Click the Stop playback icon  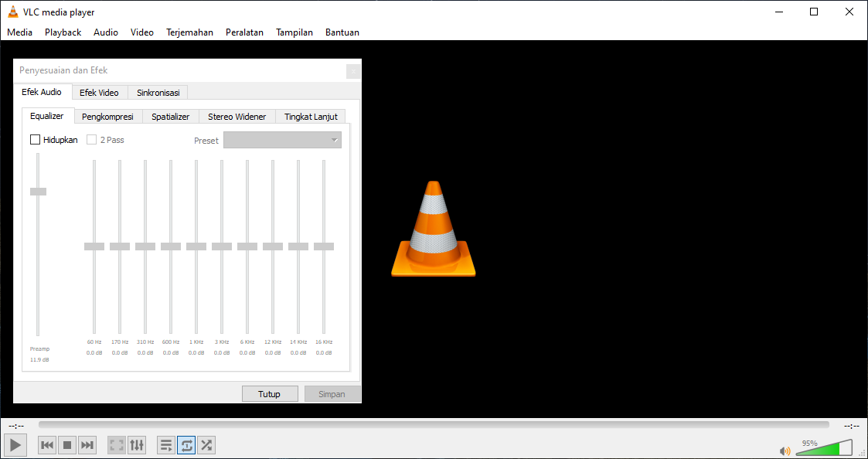[66, 444]
